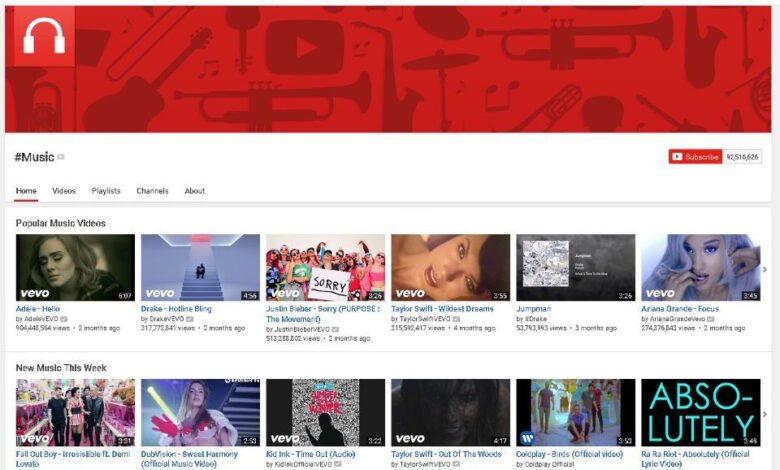Open the Jumpman video title link
This screenshot has width=780, height=470.
pyautogui.click(x=534, y=309)
